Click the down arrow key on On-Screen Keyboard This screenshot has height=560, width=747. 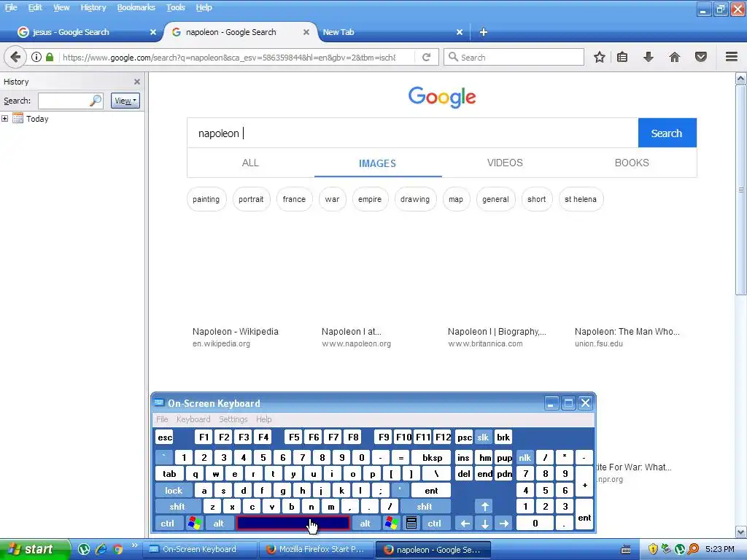click(484, 524)
